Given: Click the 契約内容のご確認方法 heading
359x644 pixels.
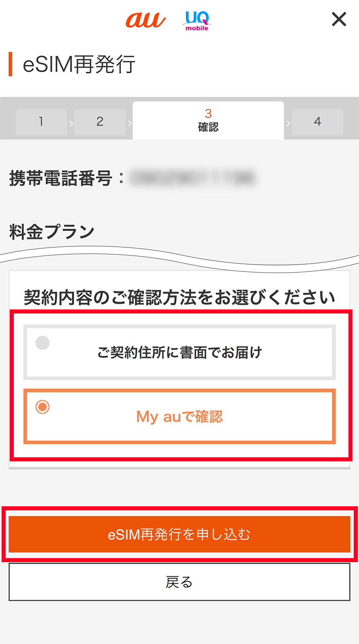Looking at the screenshot, I should [x=179, y=297].
